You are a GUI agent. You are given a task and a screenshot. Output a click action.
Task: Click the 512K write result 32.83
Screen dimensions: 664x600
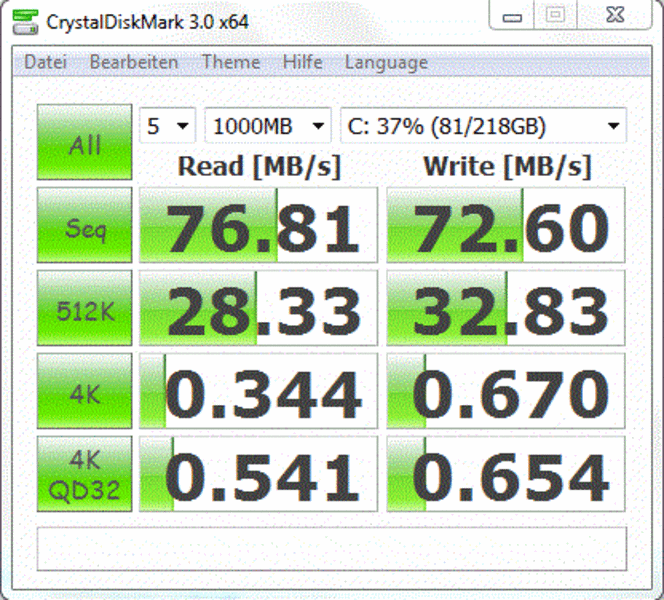[x=506, y=308]
